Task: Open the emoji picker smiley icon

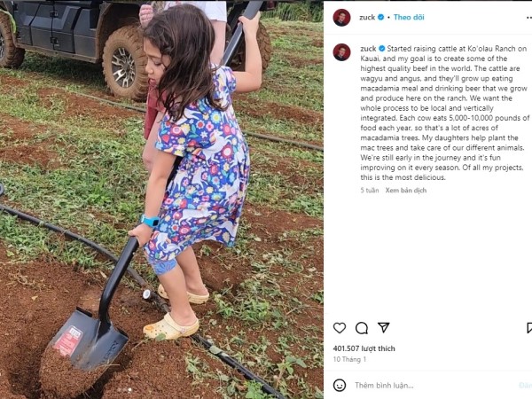Action: 340,385
